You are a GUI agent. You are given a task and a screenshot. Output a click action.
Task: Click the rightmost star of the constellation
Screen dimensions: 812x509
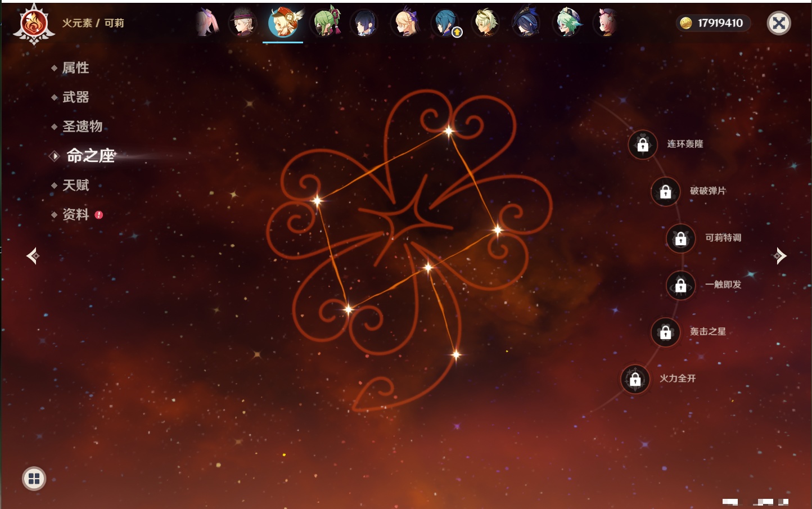498,229
